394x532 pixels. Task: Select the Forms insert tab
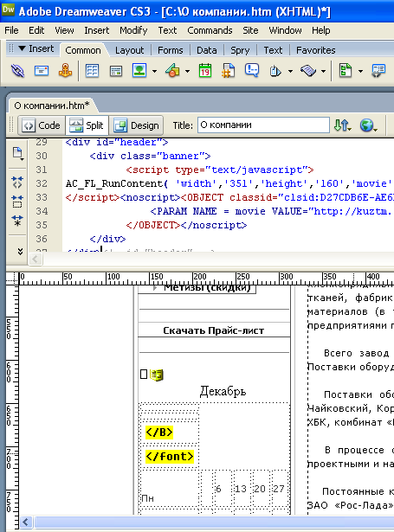coord(171,50)
